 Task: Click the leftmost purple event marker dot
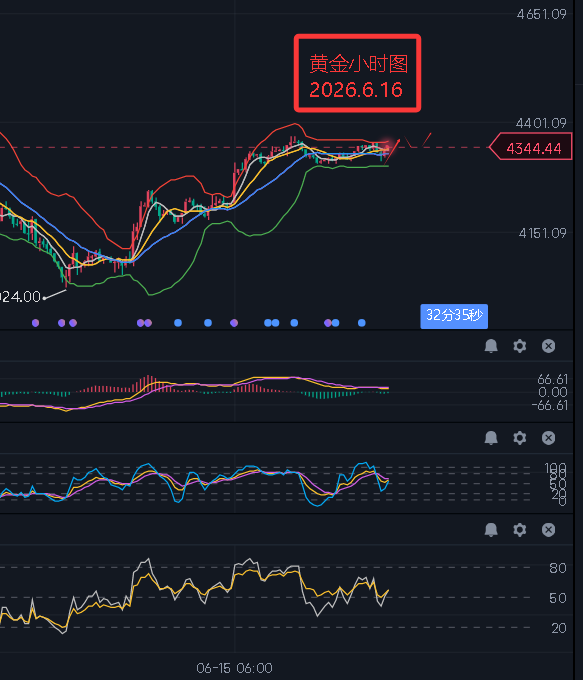pos(36,323)
